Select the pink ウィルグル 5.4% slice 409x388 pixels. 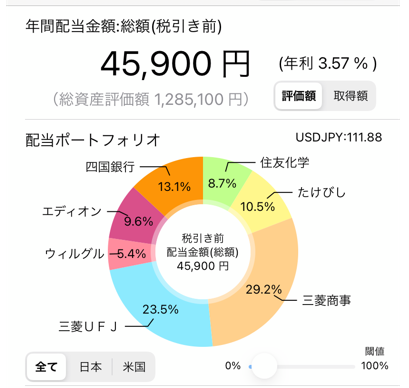[128, 254]
